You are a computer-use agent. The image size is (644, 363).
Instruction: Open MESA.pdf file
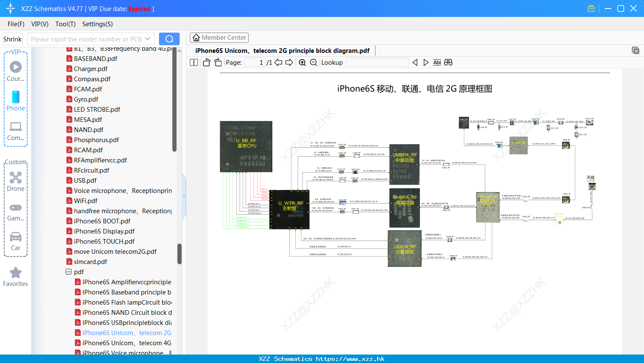pyautogui.click(x=88, y=120)
